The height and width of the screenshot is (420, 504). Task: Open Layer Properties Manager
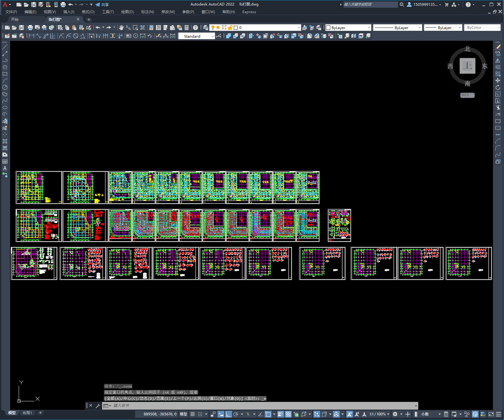(206, 28)
